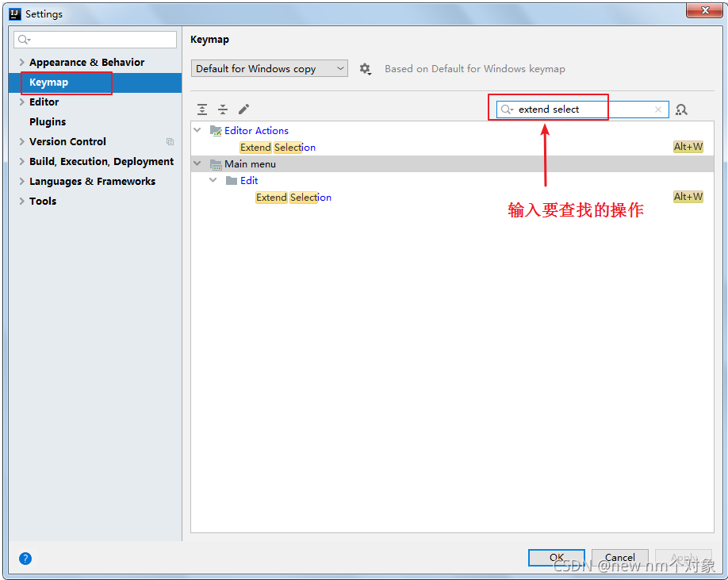Collapse the Editor Actions group
728x580 pixels.
pyautogui.click(x=197, y=130)
